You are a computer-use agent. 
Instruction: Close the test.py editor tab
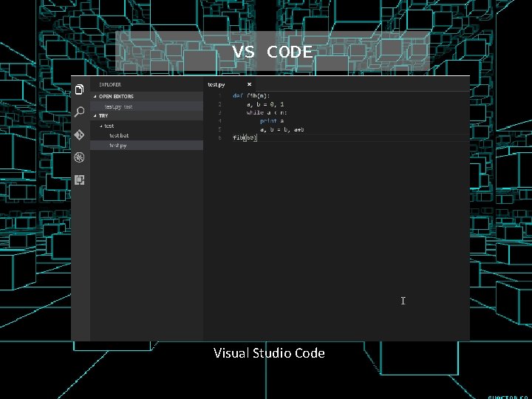click(x=250, y=84)
